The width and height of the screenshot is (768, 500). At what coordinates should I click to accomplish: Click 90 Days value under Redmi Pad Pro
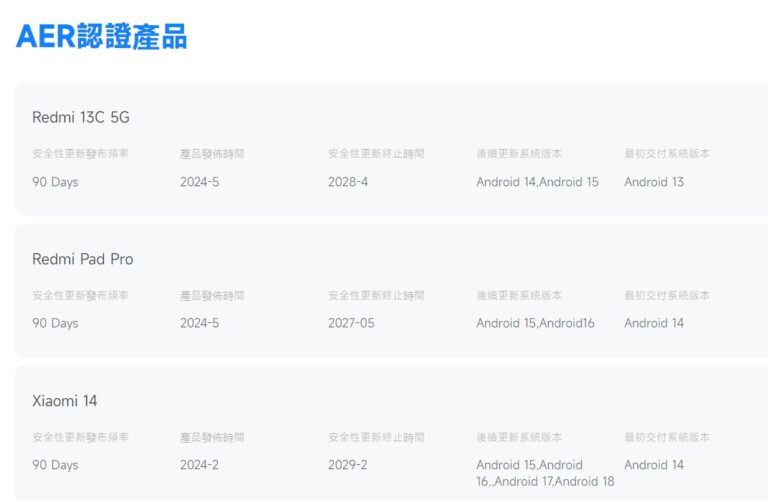click(55, 323)
